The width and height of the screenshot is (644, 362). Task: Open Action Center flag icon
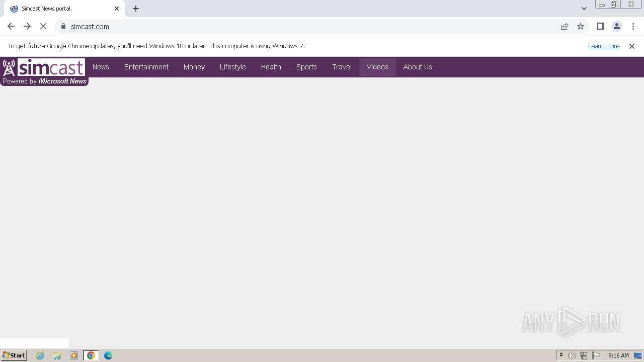coord(596,355)
